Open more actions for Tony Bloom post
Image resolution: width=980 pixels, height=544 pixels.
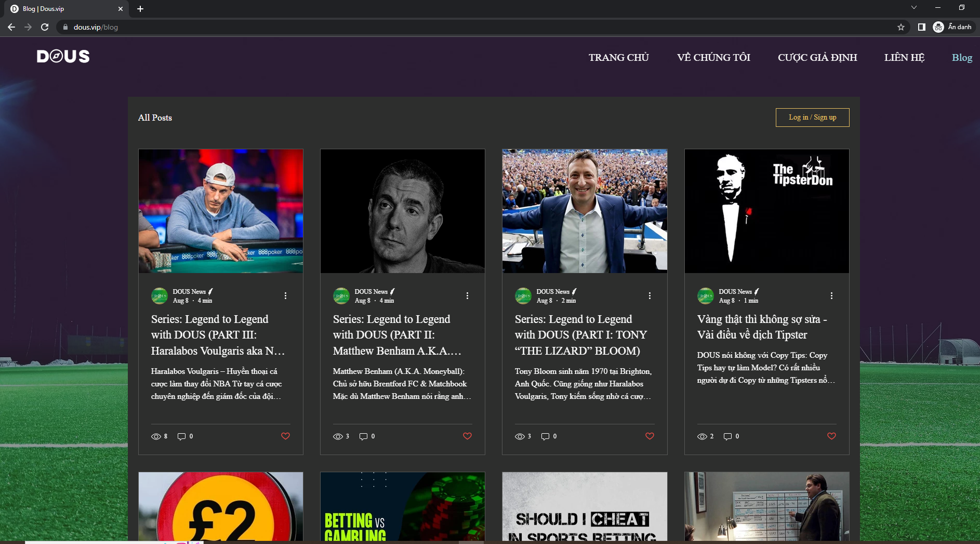point(650,295)
